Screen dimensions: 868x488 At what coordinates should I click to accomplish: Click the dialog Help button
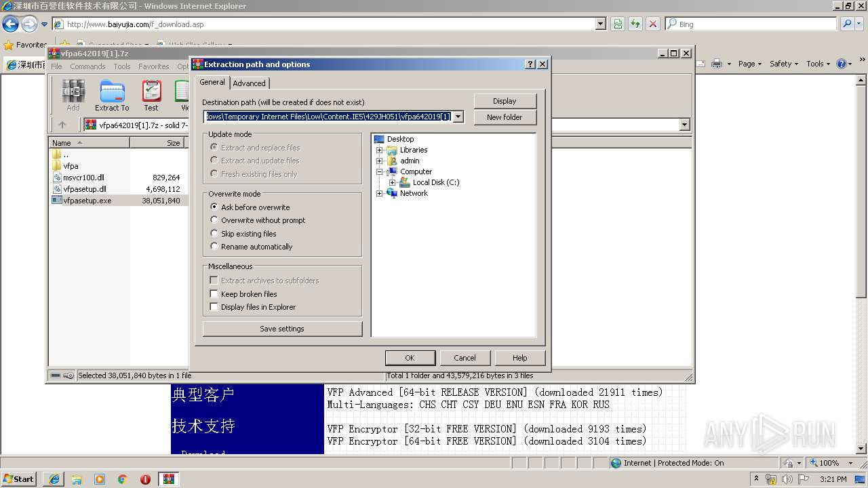coord(519,358)
